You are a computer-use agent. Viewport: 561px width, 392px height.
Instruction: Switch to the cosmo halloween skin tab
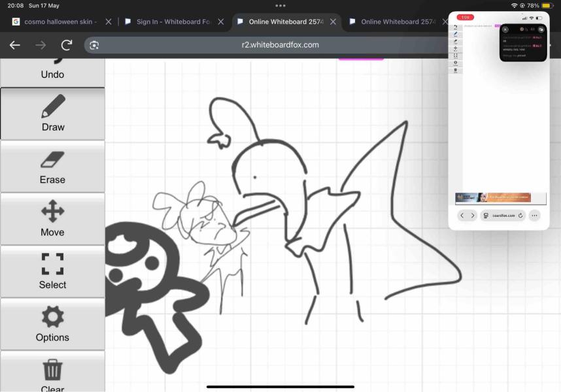(60, 22)
